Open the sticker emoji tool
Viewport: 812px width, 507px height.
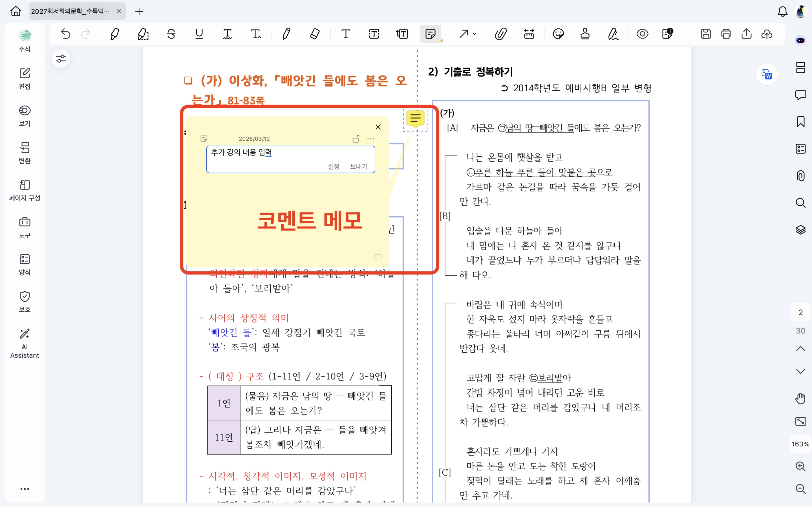point(558,34)
